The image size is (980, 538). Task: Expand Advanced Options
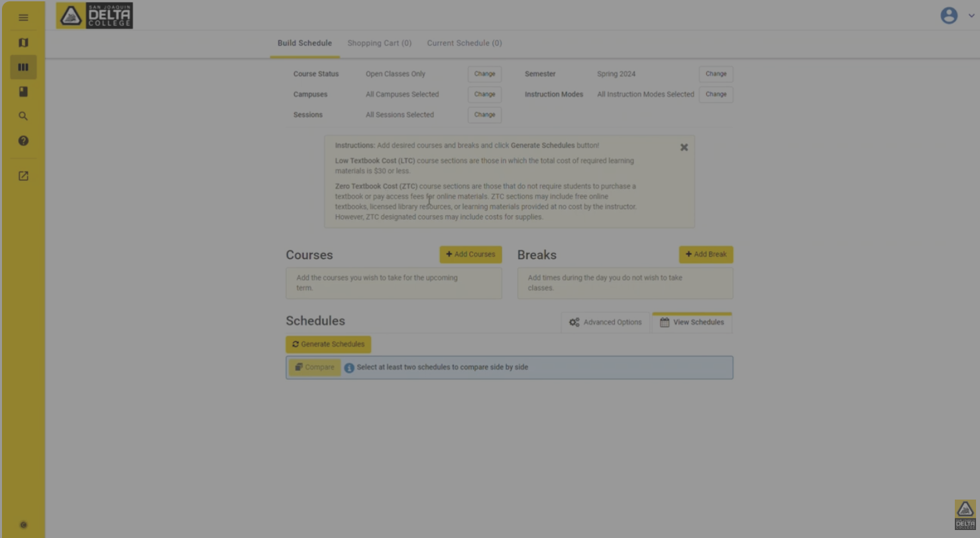tap(605, 323)
